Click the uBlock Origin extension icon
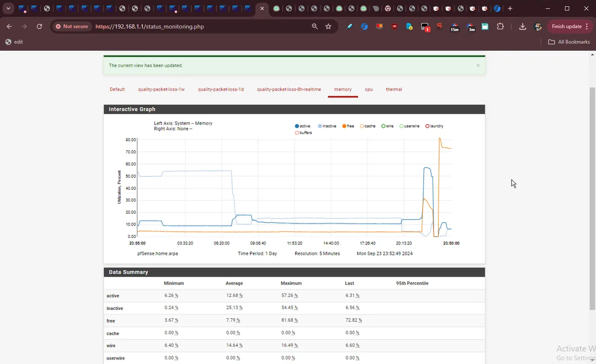This screenshot has height=364, width=596. click(x=394, y=26)
